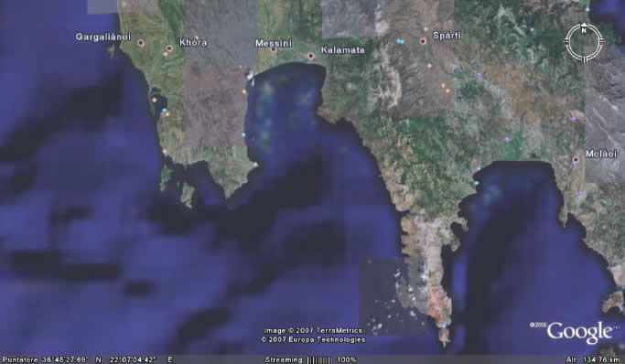Click the red Moláoi placemark dot

[576, 160]
